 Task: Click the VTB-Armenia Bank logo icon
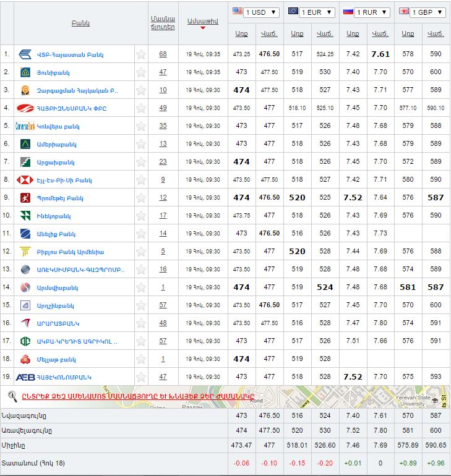point(25,54)
